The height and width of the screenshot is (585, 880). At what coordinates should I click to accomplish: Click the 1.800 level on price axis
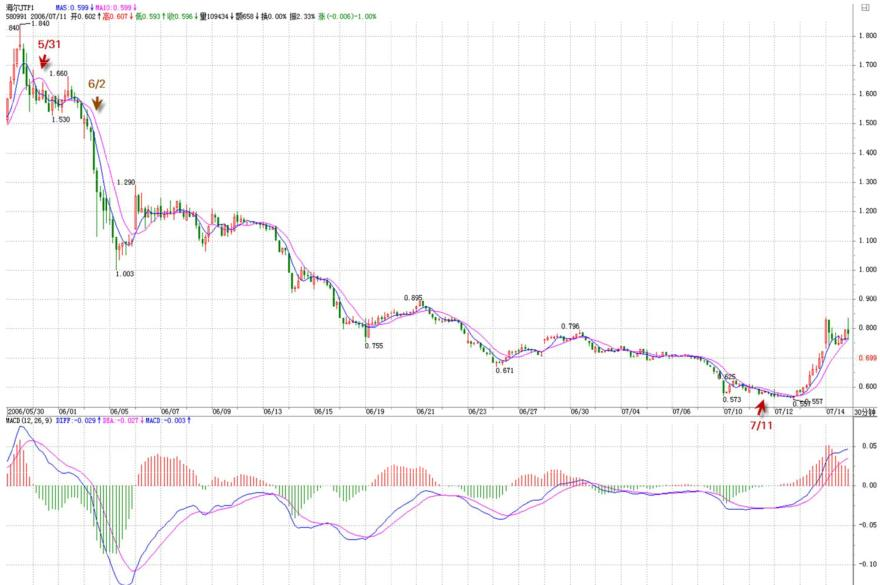[x=868, y=36]
